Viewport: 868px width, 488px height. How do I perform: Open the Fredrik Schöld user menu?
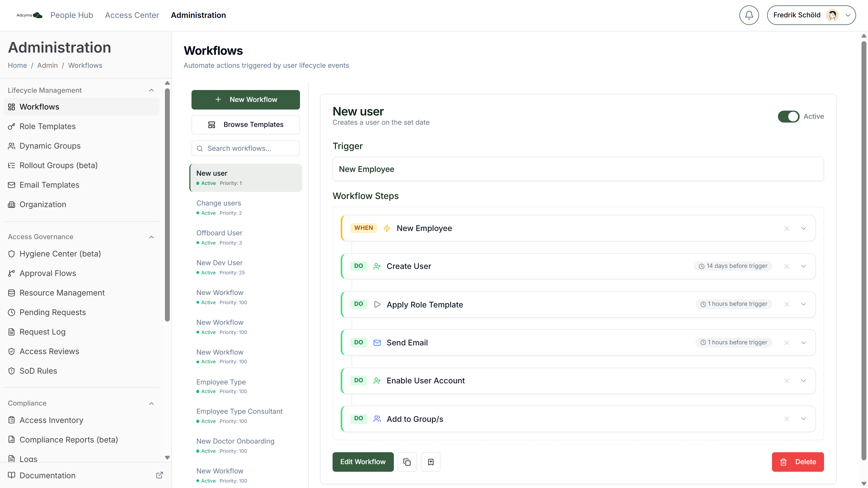tap(811, 15)
